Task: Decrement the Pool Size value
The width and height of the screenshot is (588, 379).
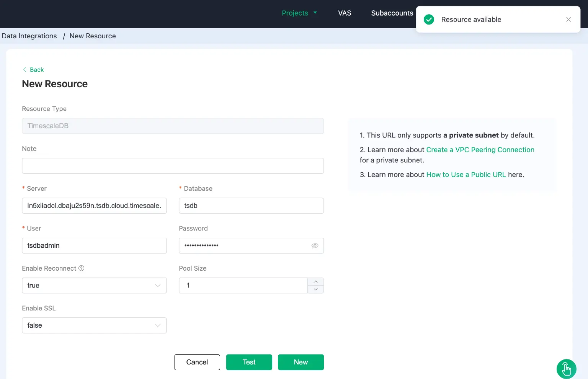Action: click(315, 289)
